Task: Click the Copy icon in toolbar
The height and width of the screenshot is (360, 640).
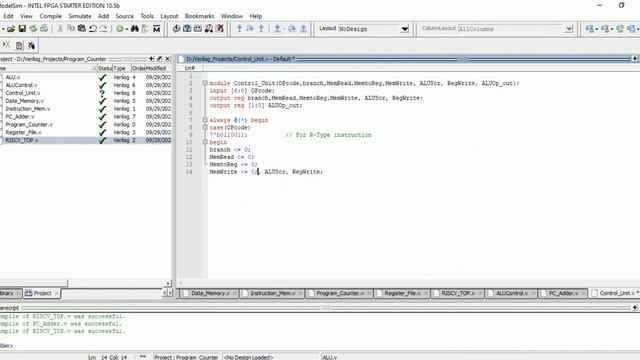Action: 71,29
